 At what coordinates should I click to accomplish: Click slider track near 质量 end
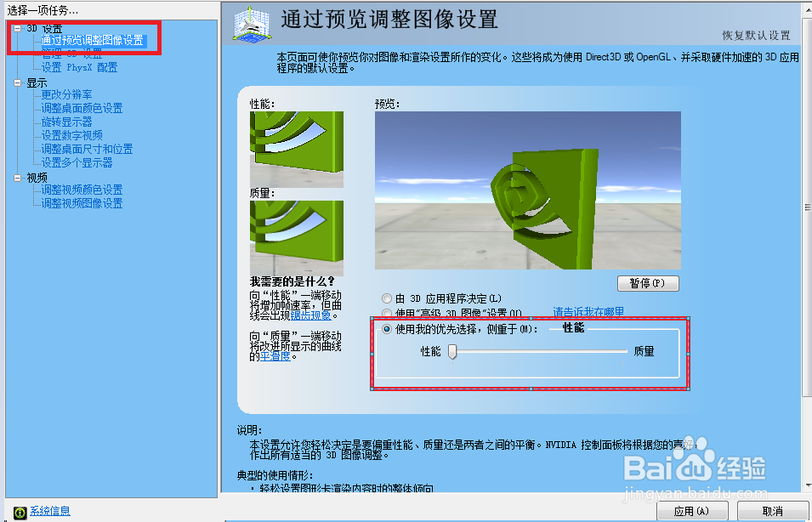click(x=622, y=351)
